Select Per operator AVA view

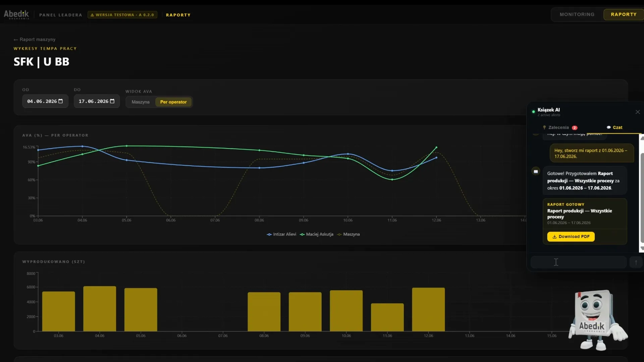(173, 102)
